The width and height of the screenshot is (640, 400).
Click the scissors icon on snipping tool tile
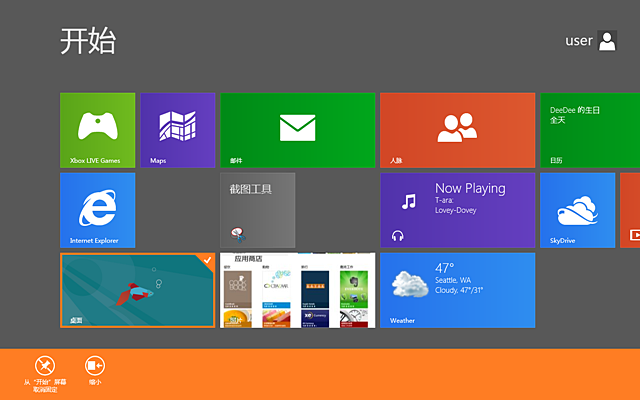pos(238,235)
